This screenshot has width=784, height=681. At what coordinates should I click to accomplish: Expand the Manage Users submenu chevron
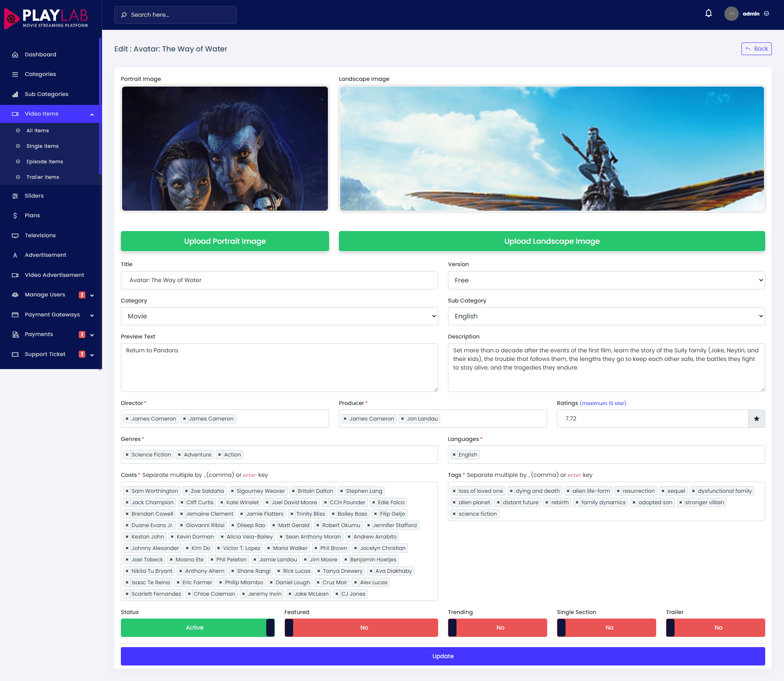click(92, 295)
